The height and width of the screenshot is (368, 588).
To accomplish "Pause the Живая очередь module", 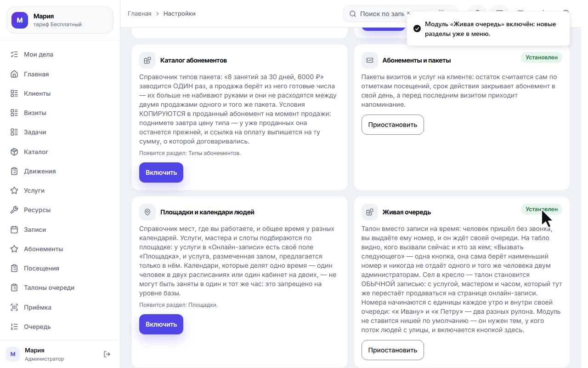I will point(393,350).
